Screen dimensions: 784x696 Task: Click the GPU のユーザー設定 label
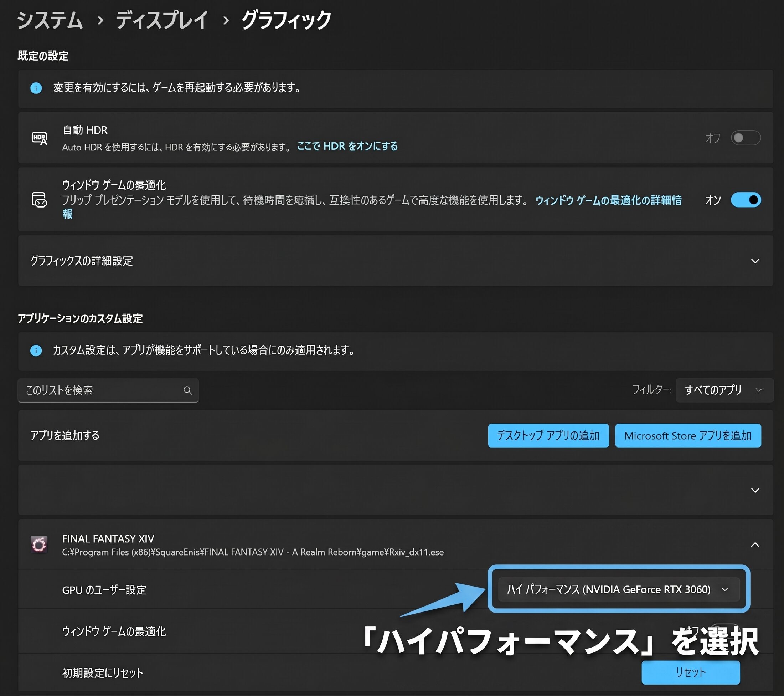[x=104, y=590]
